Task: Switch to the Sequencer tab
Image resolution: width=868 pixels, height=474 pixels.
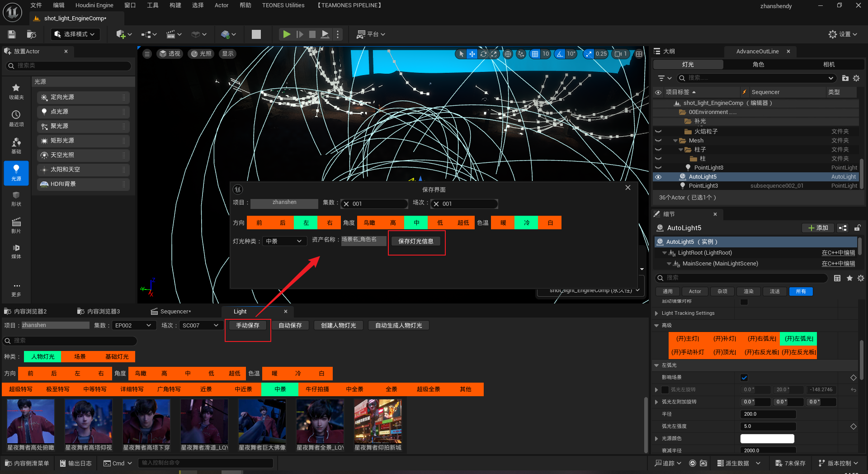Action: (x=171, y=312)
